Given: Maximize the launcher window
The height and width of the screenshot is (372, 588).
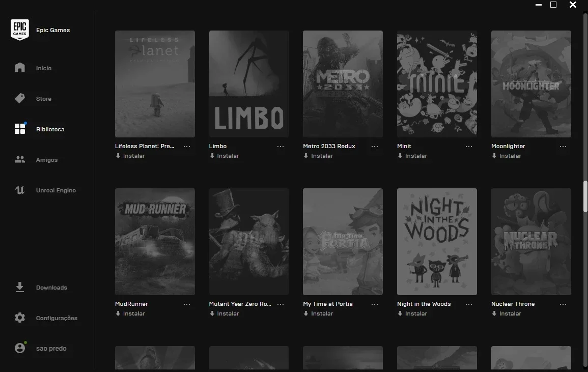Looking at the screenshot, I should click(x=553, y=5).
